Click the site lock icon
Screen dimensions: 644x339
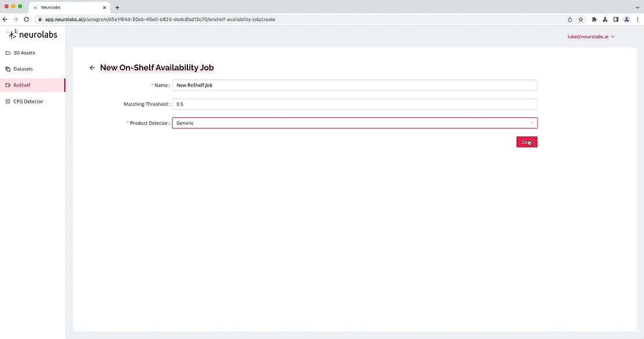[40, 19]
